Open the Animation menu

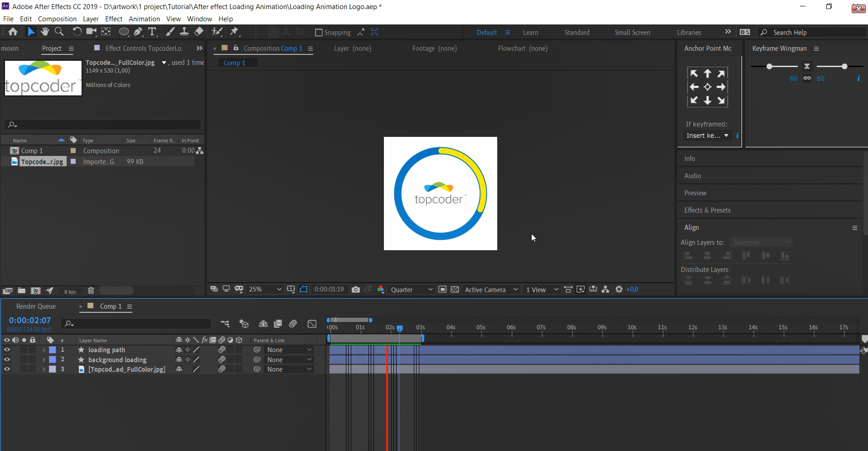(x=144, y=19)
